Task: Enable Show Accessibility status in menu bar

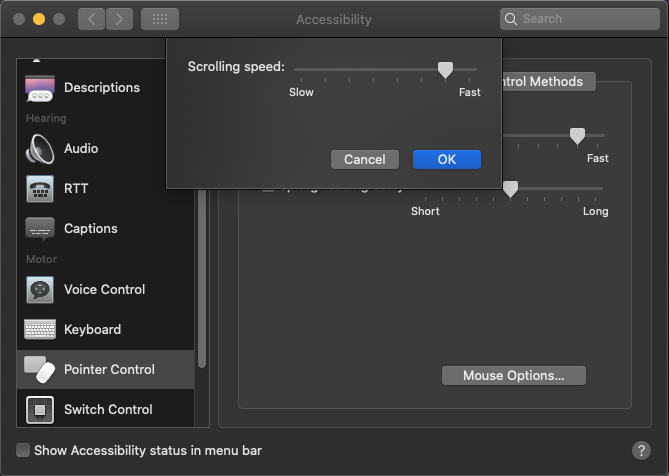Action: (x=23, y=450)
